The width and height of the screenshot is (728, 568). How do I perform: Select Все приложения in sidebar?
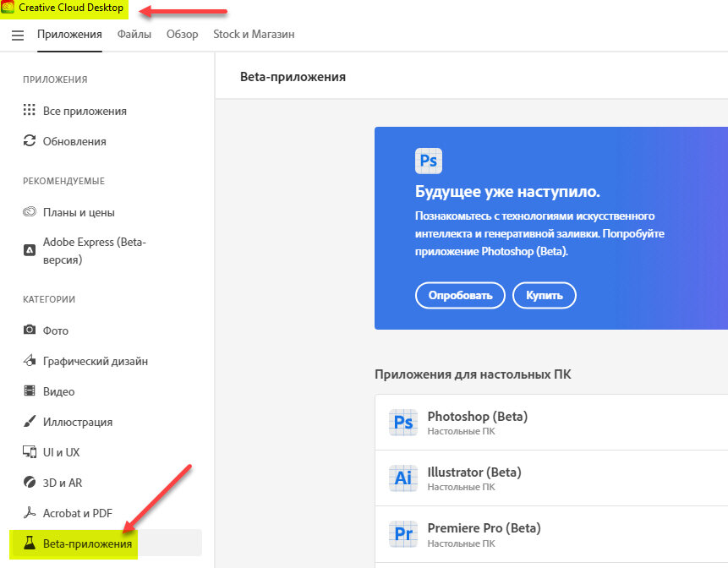coord(85,111)
